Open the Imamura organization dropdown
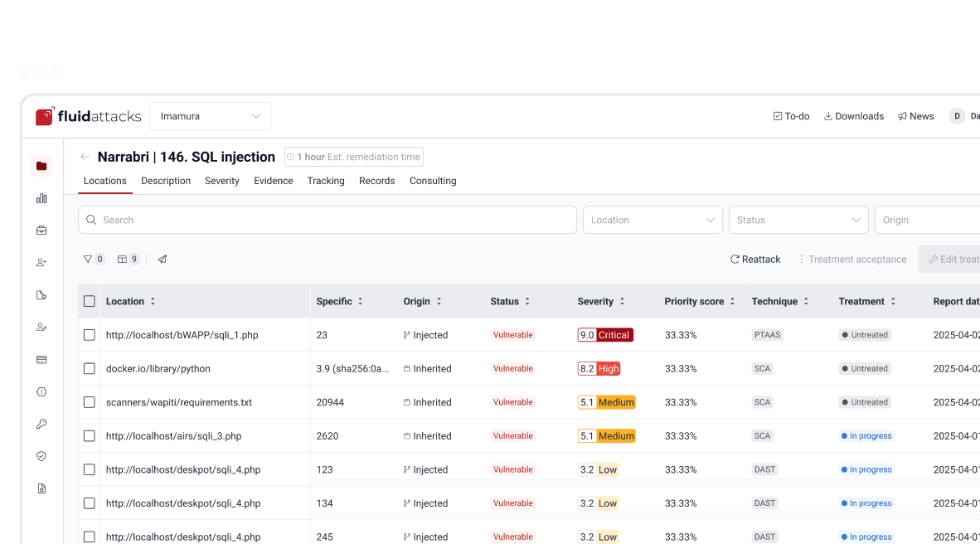 click(211, 116)
